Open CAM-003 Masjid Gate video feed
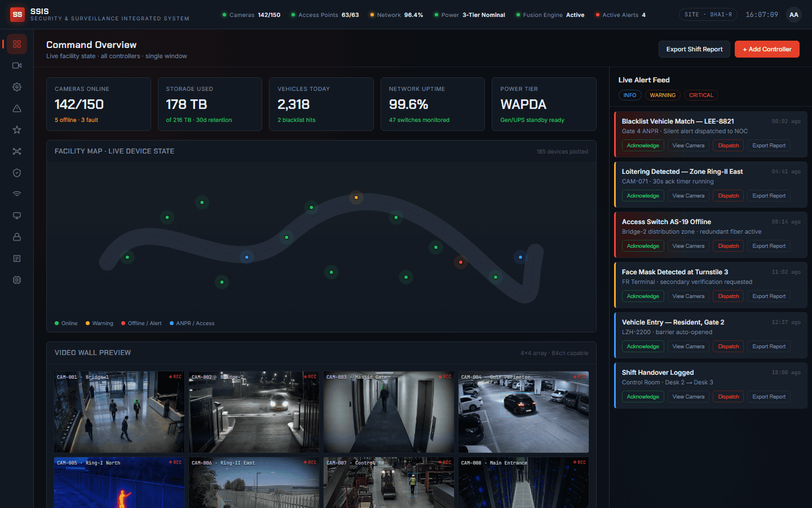This screenshot has width=812, height=508. pyautogui.click(x=389, y=412)
